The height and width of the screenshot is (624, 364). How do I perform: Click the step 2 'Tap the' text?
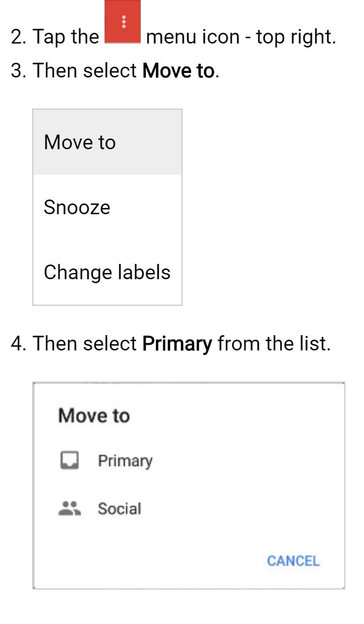point(66,37)
